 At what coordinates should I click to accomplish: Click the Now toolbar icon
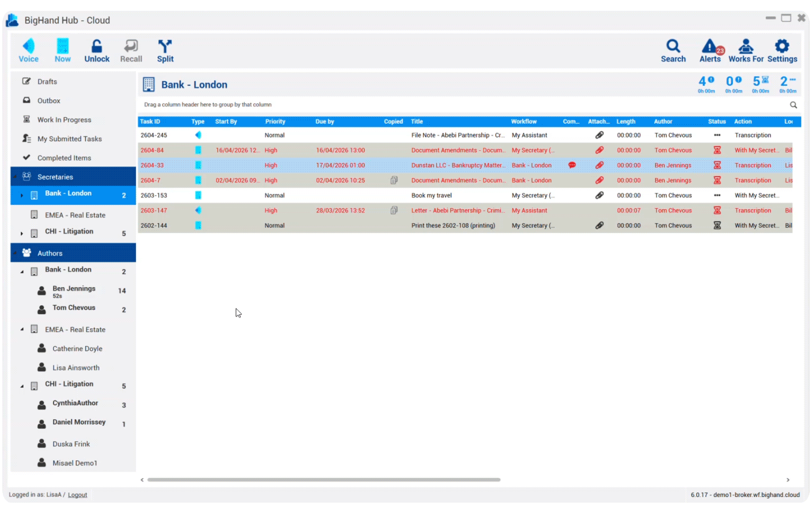pyautogui.click(x=63, y=46)
